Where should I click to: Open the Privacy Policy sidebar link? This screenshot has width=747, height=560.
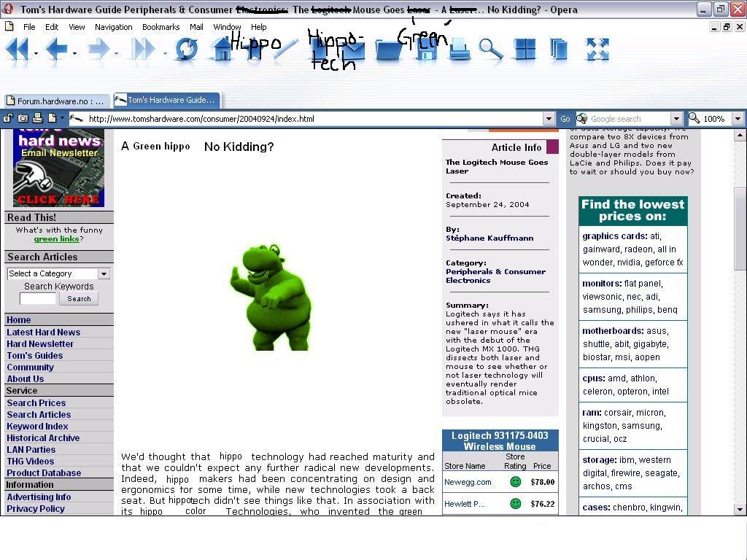[36, 508]
